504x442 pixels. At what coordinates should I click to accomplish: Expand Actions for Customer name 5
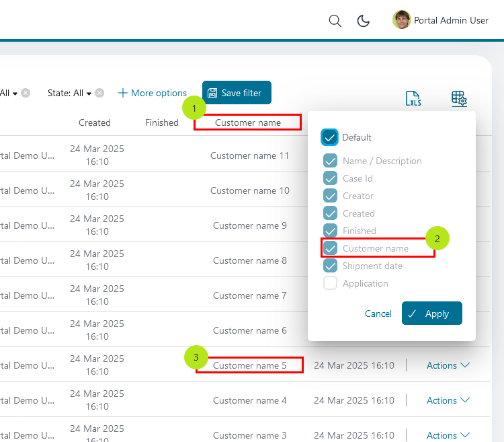point(448,365)
